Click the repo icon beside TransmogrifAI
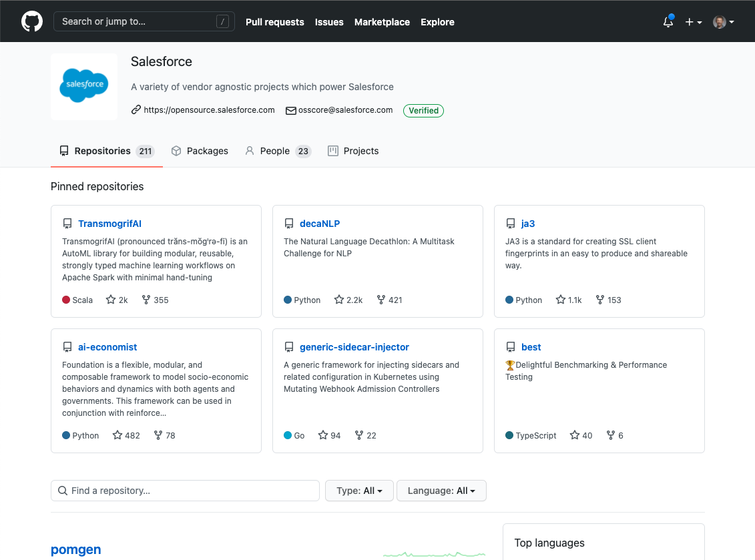 point(67,224)
